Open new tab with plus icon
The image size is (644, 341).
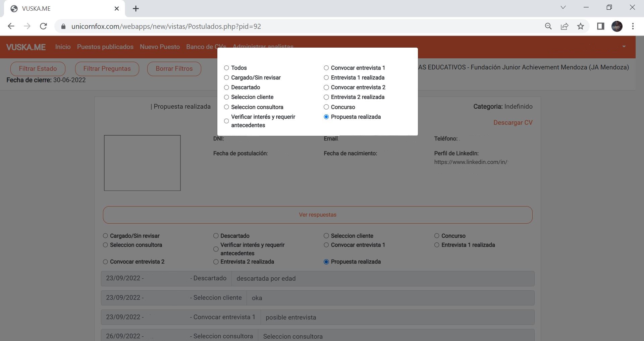[x=136, y=9]
